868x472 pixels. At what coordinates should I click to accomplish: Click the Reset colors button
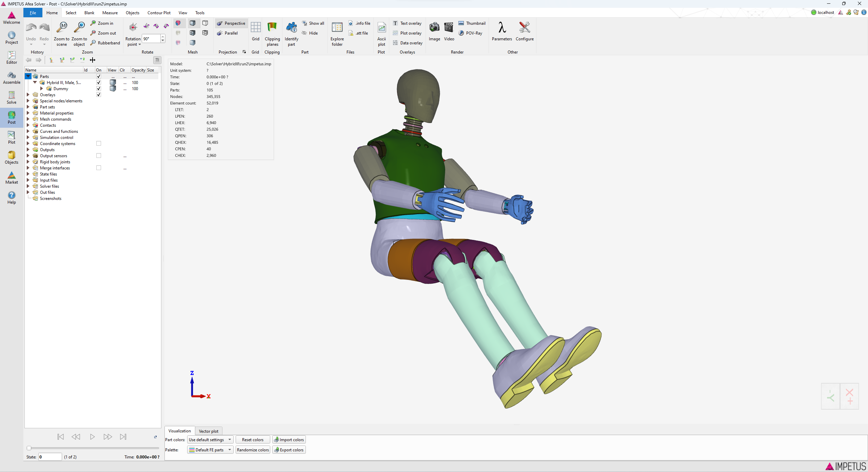pyautogui.click(x=253, y=439)
